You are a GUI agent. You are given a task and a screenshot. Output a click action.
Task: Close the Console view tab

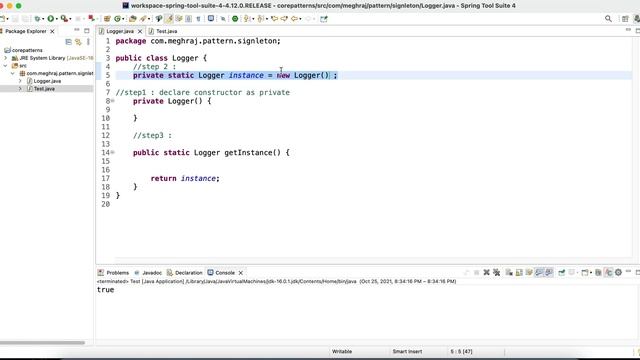(241, 273)
